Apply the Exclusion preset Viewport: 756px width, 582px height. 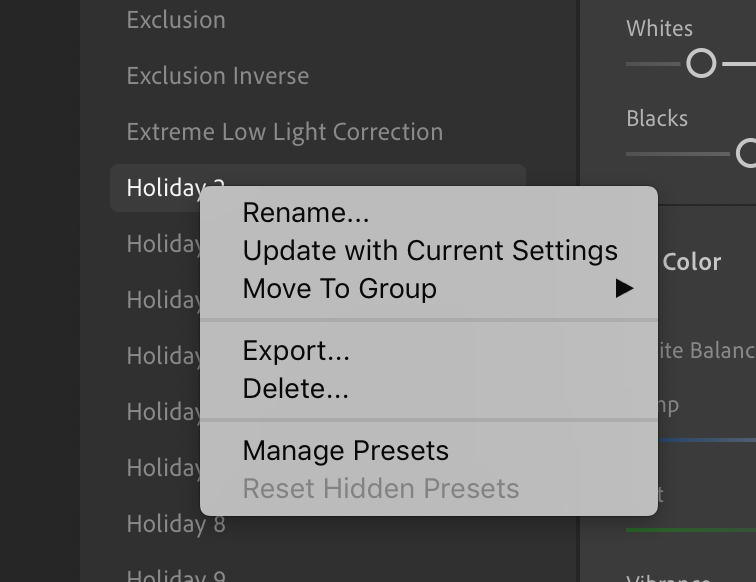pyautogui.click(x=176, y=20)
